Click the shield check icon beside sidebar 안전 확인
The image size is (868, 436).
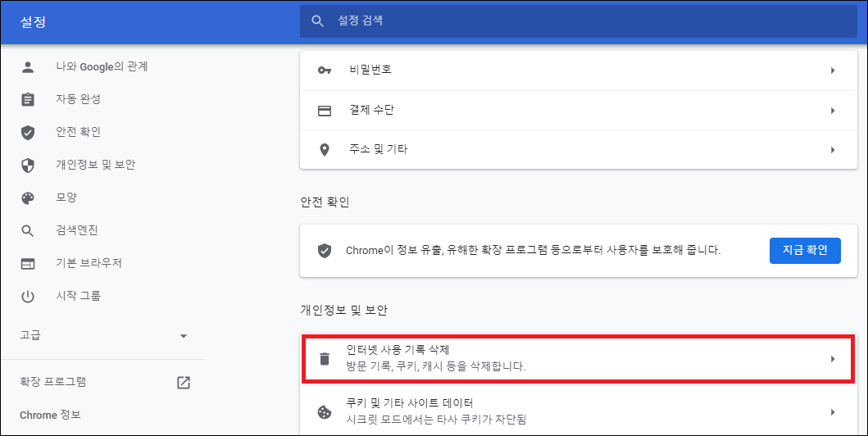pyautogui.click(x=28, y=132)
